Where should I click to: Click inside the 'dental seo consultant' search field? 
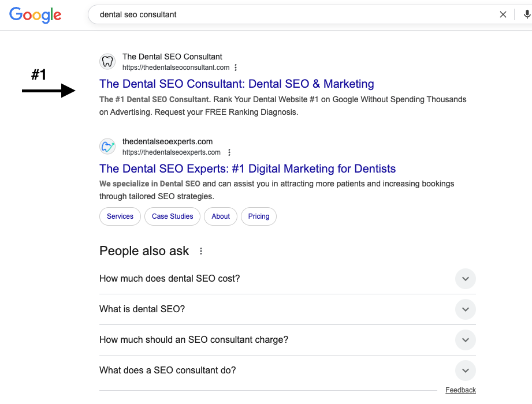pos(292,14)
